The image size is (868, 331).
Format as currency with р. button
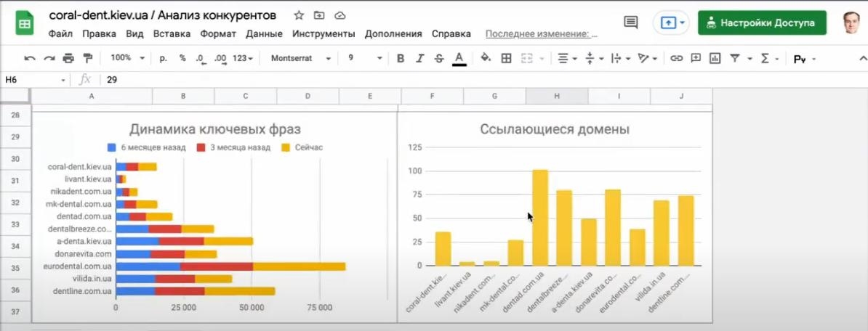tap(164, 58)
